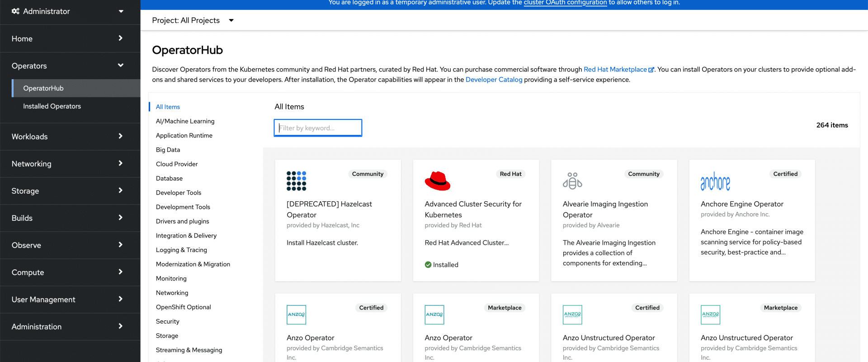Screen dimensions: 868x362
Task: Expand the Builds navigation section
Action: pyautogui.click(x=70, y=218)
